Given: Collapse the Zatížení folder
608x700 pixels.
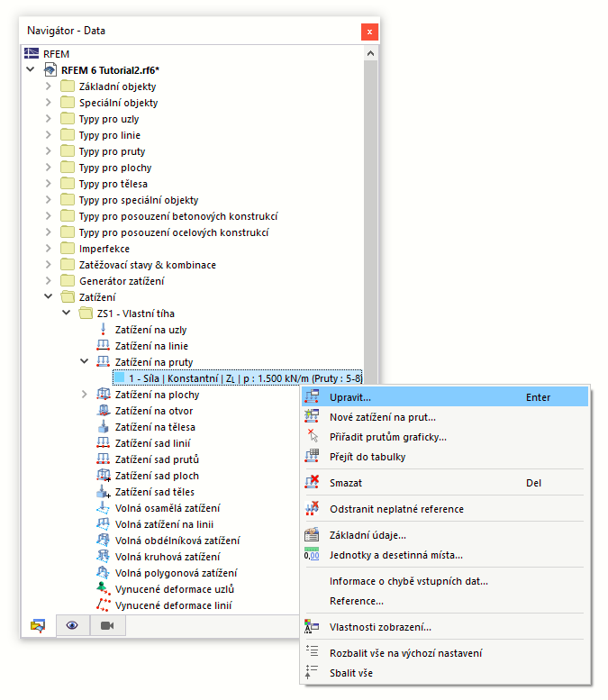Looking at the screenshot, I should (x=49, y=296).
